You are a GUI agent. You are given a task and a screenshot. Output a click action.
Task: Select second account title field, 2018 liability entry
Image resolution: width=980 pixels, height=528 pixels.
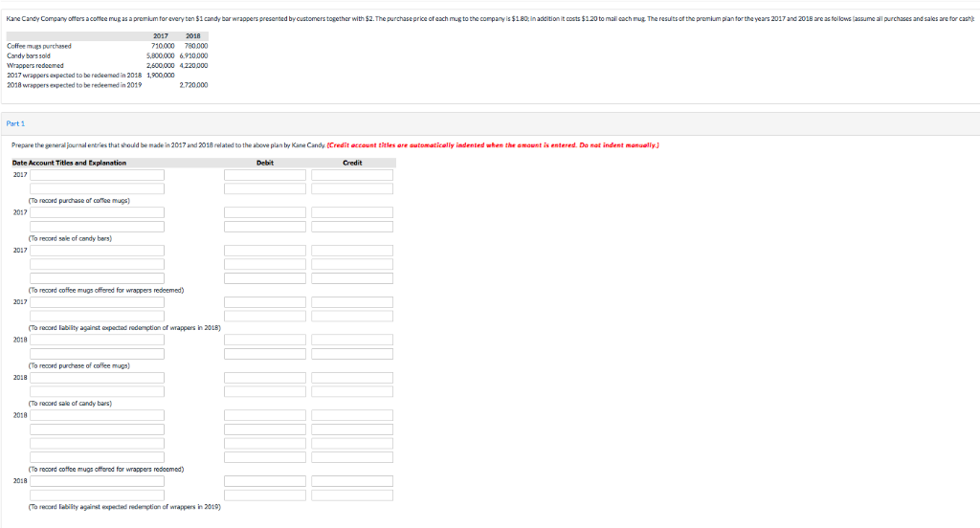tap(98, 495)
